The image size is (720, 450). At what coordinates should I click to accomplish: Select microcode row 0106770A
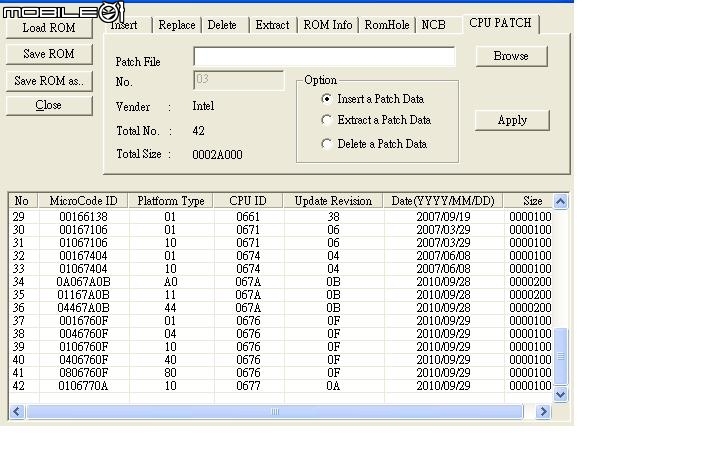[83, 386]
